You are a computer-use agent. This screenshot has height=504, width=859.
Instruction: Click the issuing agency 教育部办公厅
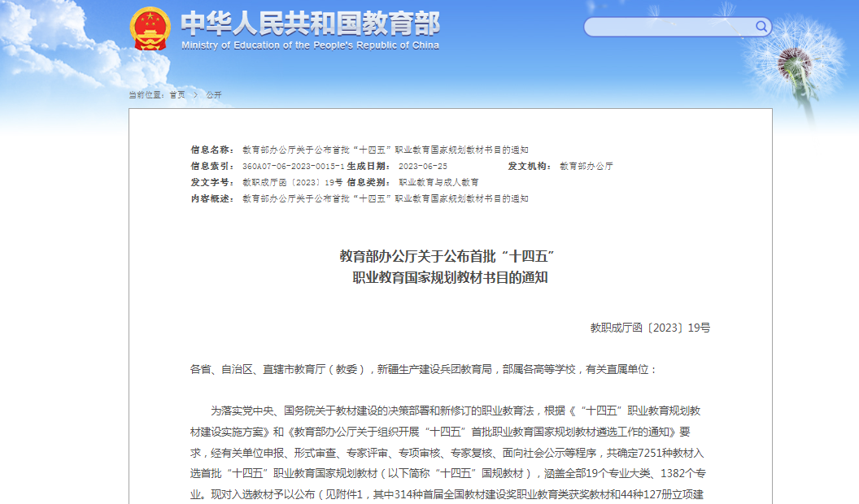586,167
